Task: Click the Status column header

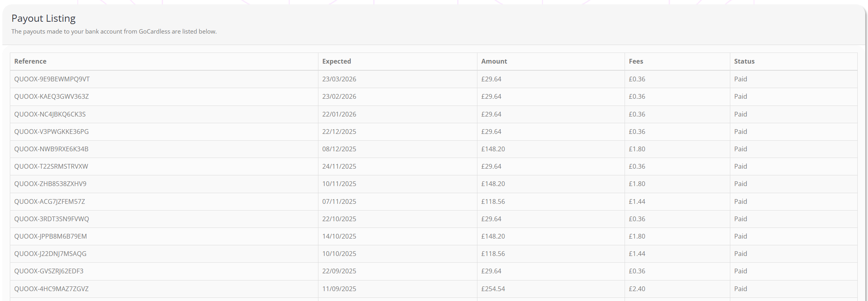Action: click(x=744, y=61)
